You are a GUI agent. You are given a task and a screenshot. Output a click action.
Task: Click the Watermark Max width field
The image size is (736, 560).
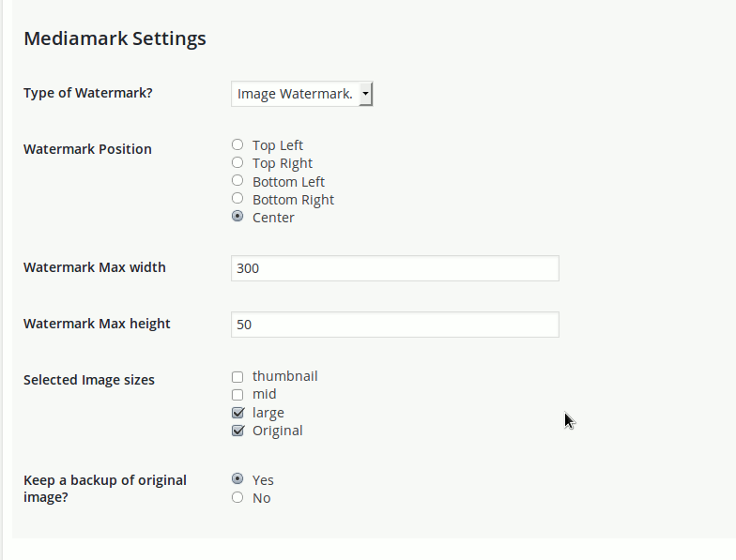[394, 268]
